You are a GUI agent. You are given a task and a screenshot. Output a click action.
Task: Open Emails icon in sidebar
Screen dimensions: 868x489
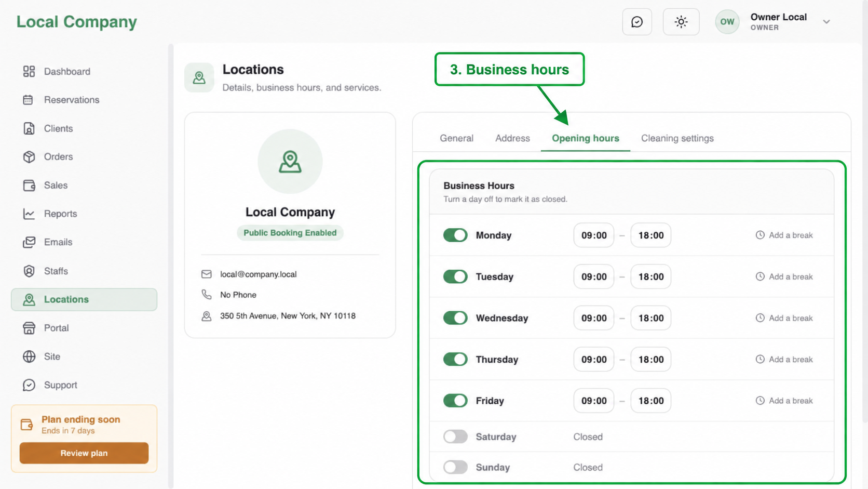(29, 242)
